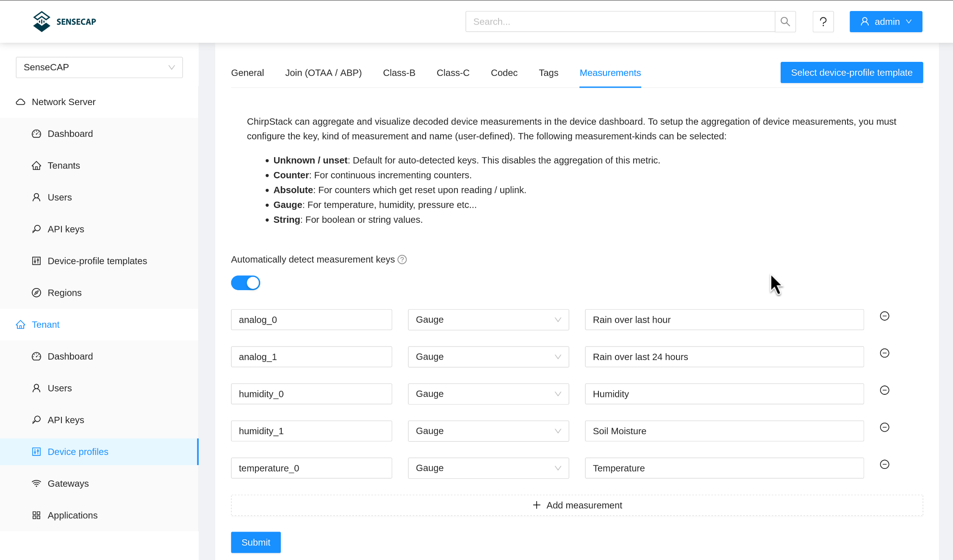Click the Network Server cloud icon
The width and height of the screenshot is (953, 560).
coord(20,102)
